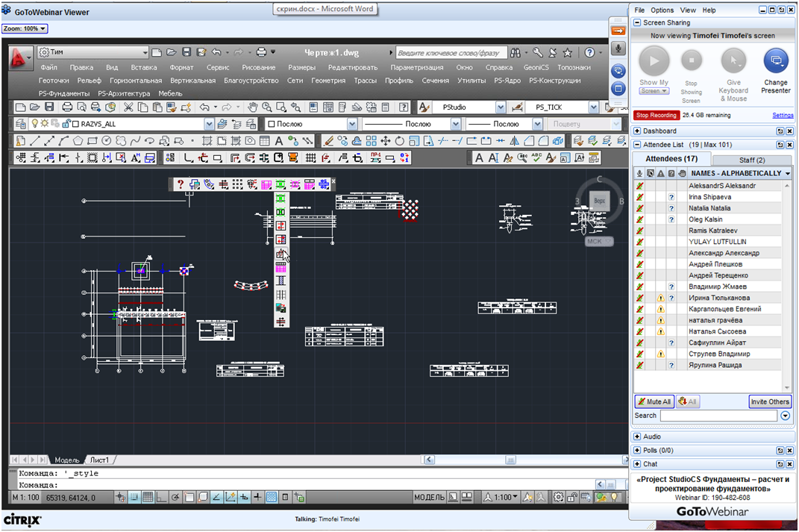This screenshot has width=799, height=532.
Task: Collapse the Screen Sharing pane
Action: [637, 23]
